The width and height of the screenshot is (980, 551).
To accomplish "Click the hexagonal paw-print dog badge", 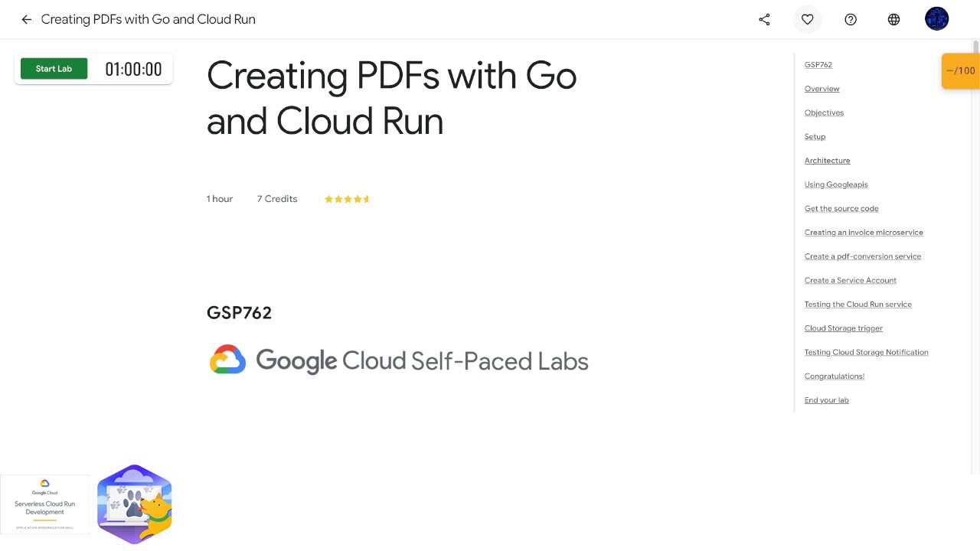I will [x=135, y=504].
